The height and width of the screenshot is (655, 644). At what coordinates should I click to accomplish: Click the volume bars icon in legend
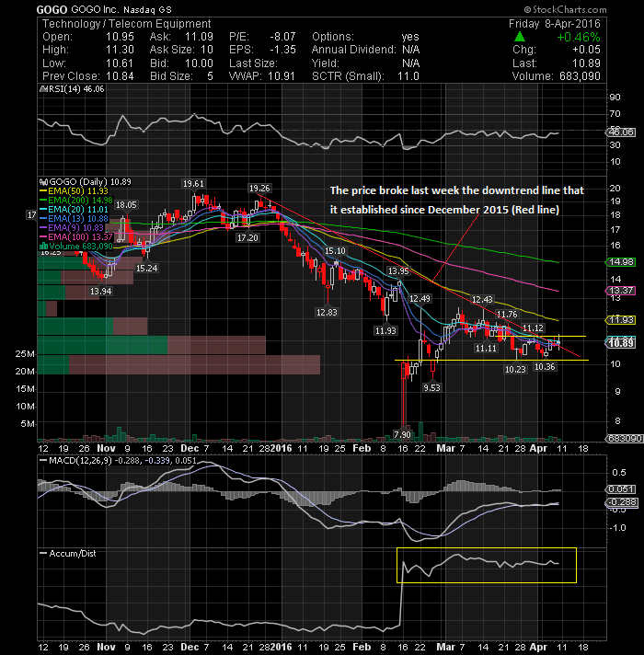tap(43, 247)
